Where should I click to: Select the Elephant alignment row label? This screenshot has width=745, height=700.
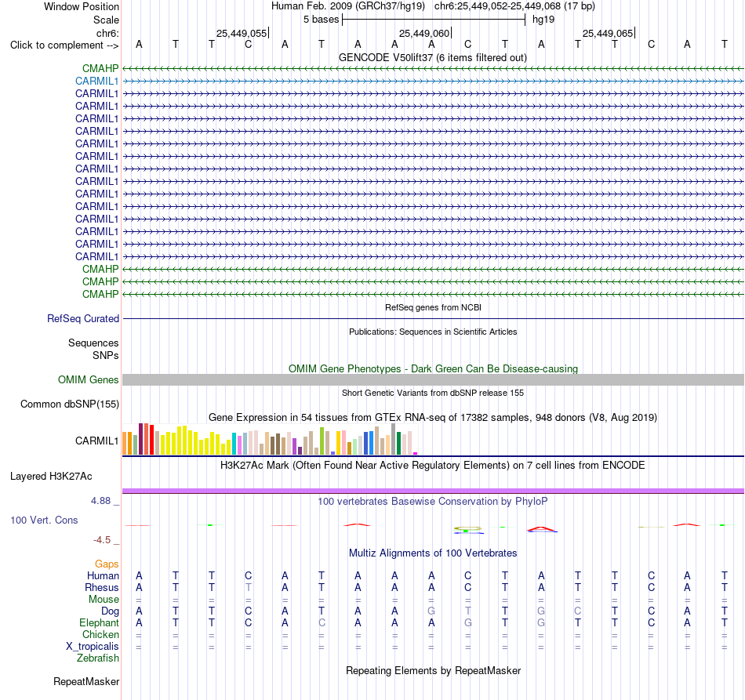(99, 622)
